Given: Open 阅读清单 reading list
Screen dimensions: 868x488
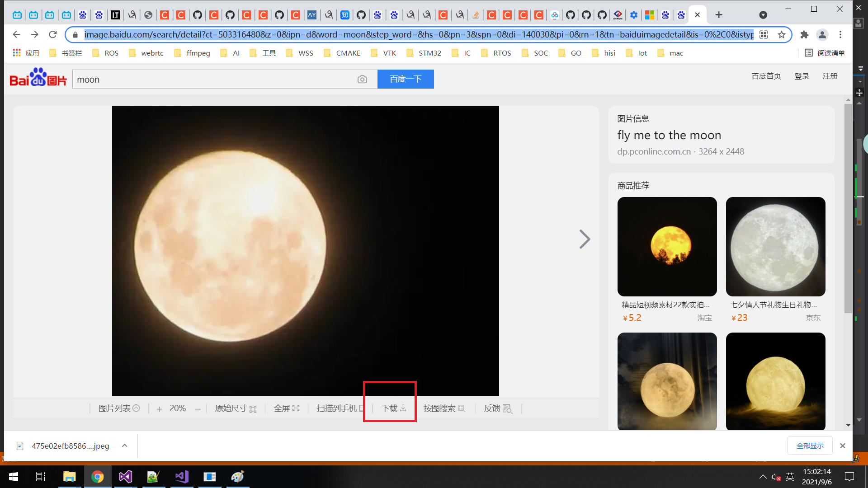Looking at the screenshot, I should coord(825,53).
